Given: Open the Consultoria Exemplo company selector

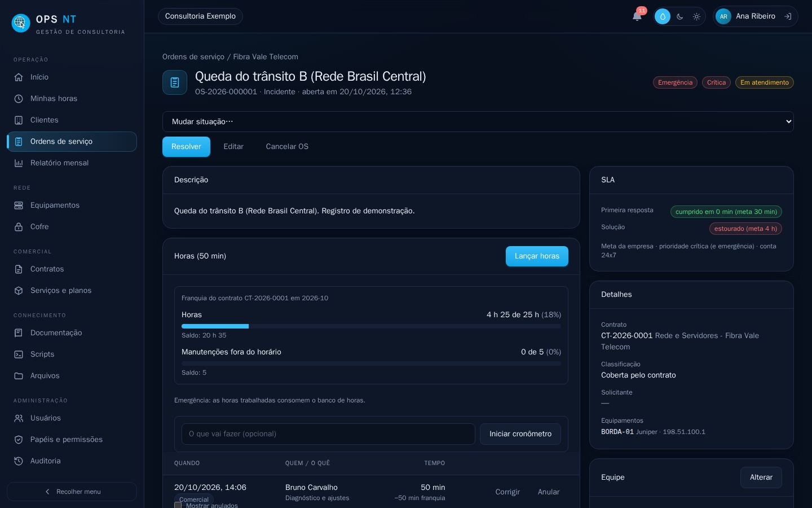Looking at the screenshot, I should 200,16.
